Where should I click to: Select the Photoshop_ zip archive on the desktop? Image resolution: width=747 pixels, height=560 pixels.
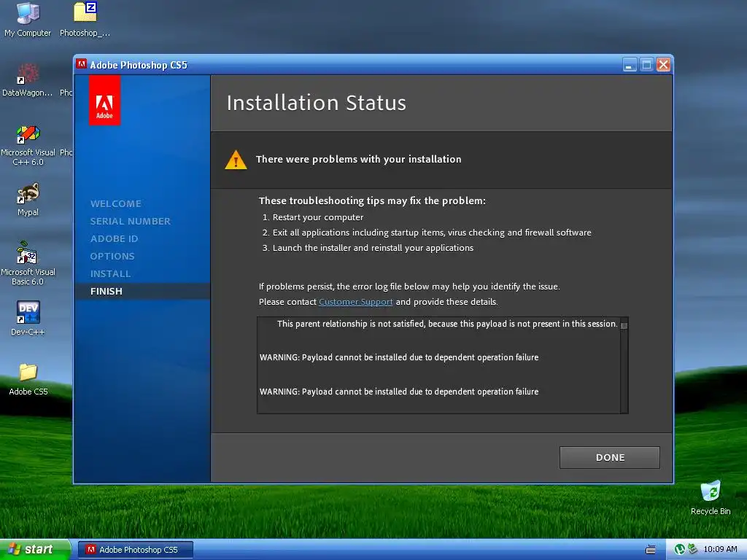pyautogui.click(x=85, y=20)
